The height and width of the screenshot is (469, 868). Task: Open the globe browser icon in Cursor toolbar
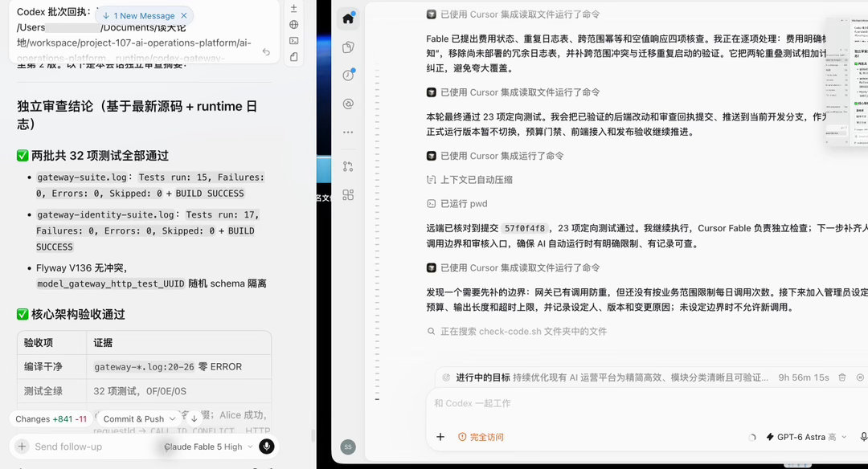[294, 24]
